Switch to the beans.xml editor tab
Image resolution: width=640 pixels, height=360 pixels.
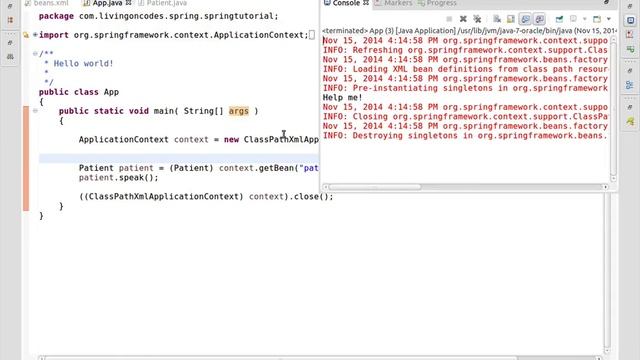pos(47,3)
